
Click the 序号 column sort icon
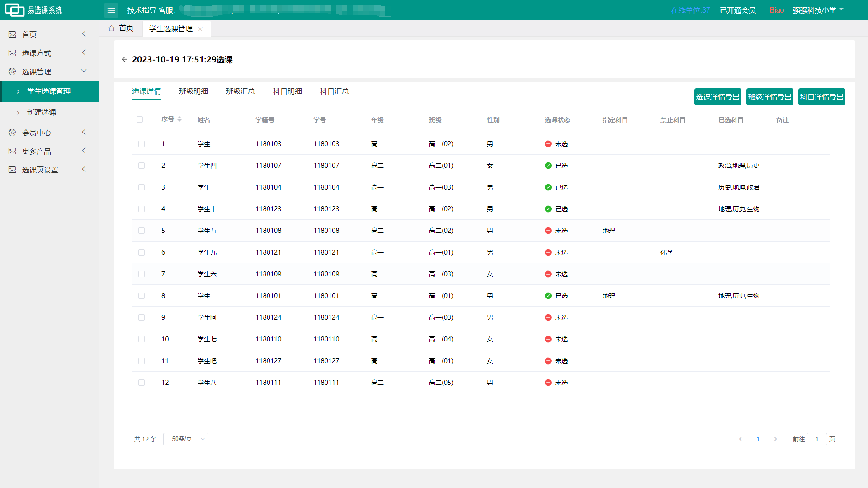tap(179, 119)
